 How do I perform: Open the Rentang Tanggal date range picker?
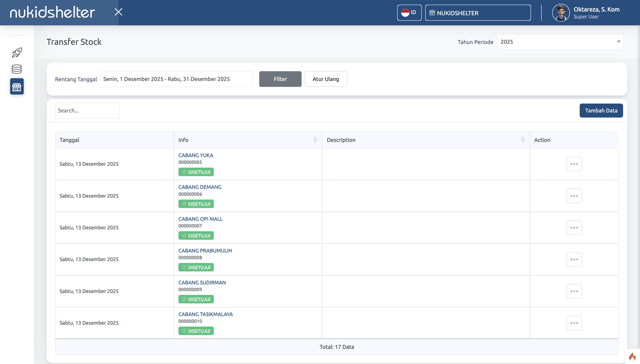177,79
